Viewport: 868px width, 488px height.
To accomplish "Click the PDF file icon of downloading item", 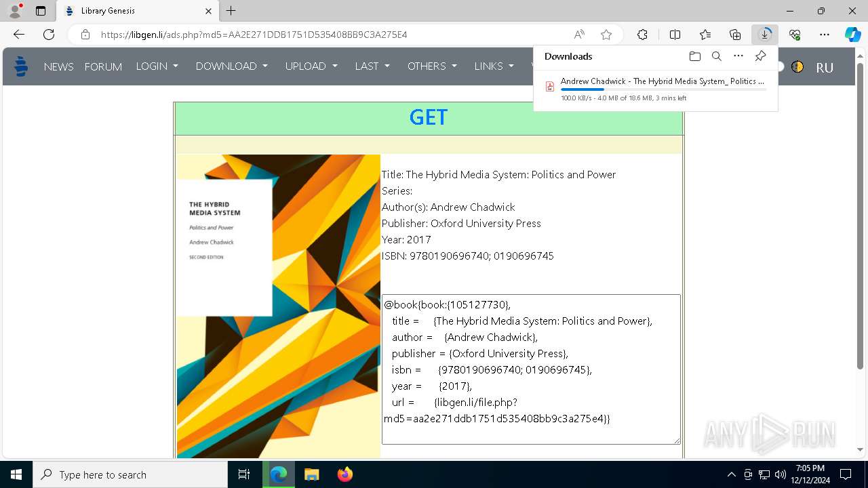I will coord(550,86).
